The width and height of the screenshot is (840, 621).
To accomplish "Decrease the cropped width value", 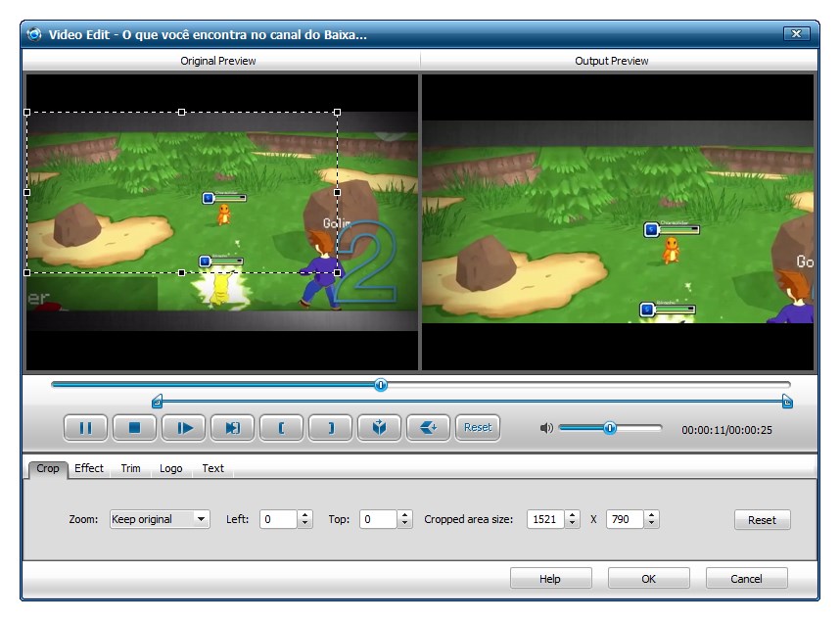I will point(572,523).
